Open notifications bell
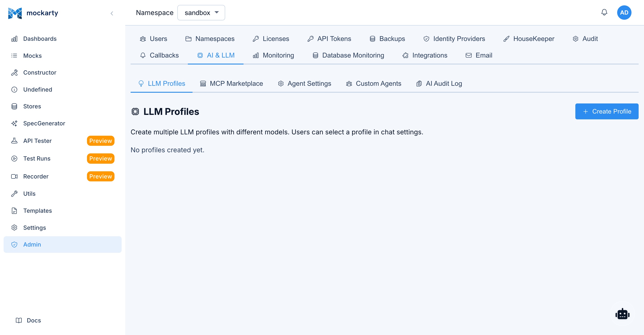The image size is (644, 335). coord(604,12)
